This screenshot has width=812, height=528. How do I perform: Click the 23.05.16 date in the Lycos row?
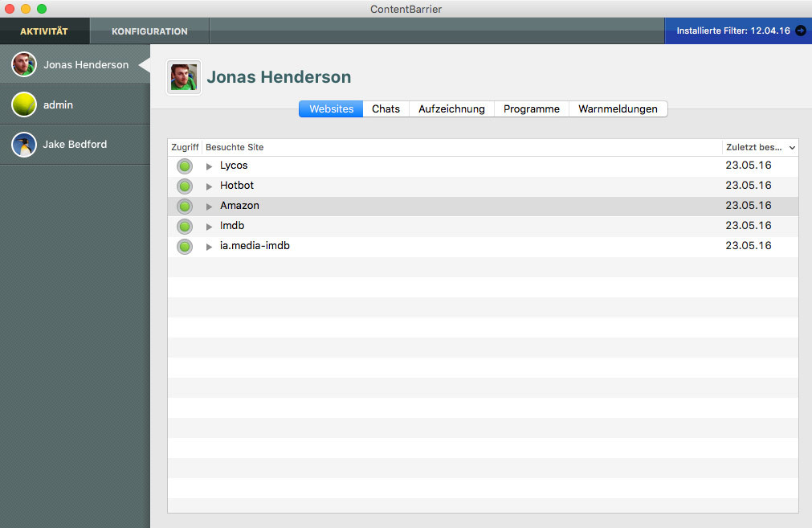[x=749, y=166]
